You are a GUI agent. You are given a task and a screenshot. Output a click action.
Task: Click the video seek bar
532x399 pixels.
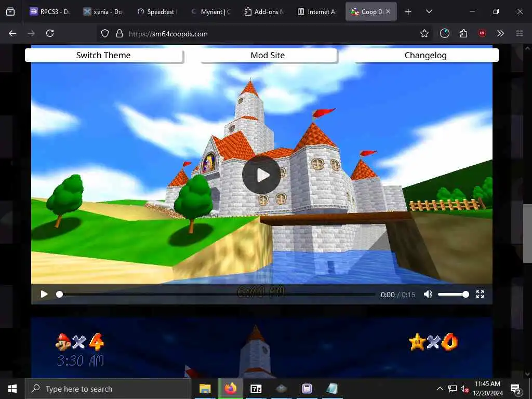tap(217, 294)
